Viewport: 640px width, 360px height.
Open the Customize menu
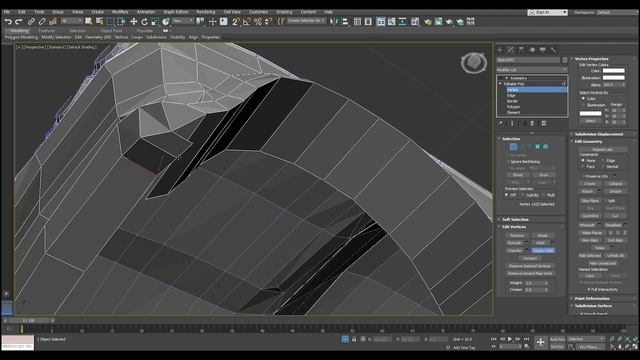click(x=258, y=12)
